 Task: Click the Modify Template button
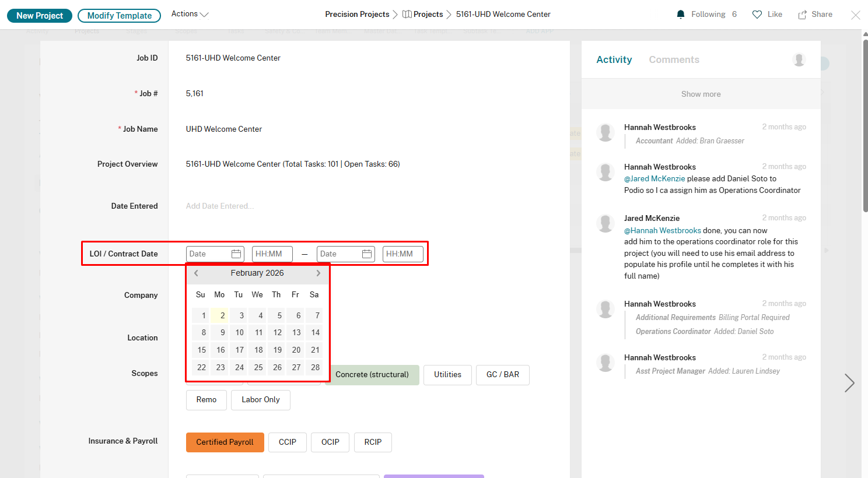pyautogui.click(x=119, y=16)
